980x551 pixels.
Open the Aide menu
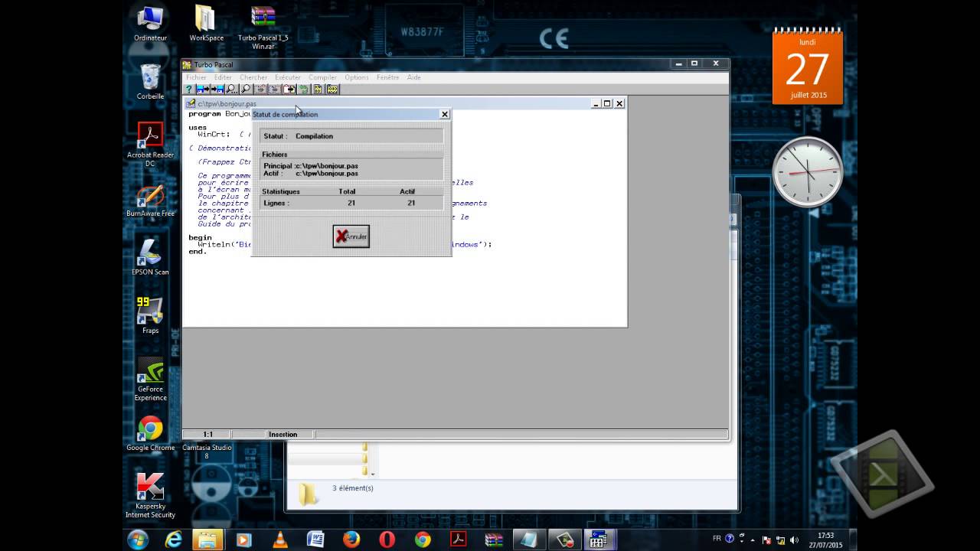(x=413, y=77)
